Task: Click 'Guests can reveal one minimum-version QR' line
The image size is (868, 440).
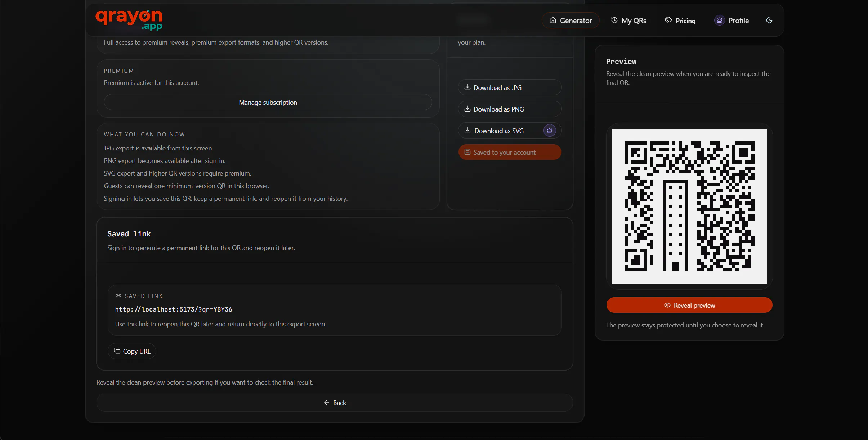Action: click(187, 186)
